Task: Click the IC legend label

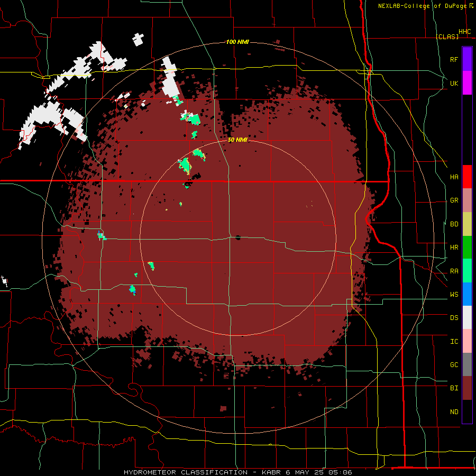Action: point(454,342)
